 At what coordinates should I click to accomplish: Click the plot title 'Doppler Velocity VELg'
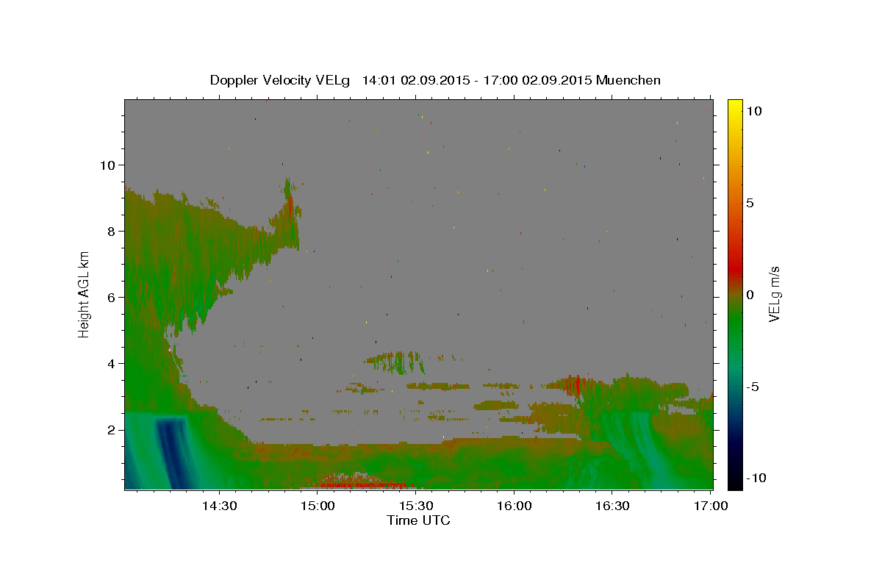coord(281,80)
